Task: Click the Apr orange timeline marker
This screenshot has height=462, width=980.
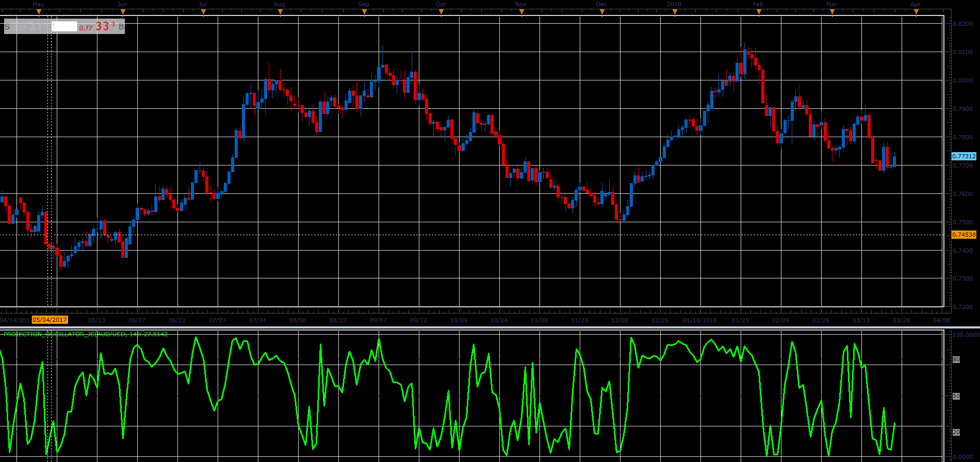Action: (916, 13)
